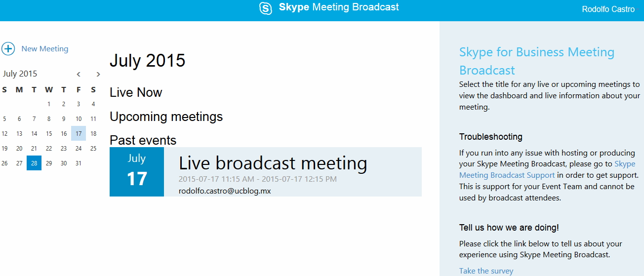644x276 pixels.
Task: Pick July 27 on the calendar
Action: point(19,163)
